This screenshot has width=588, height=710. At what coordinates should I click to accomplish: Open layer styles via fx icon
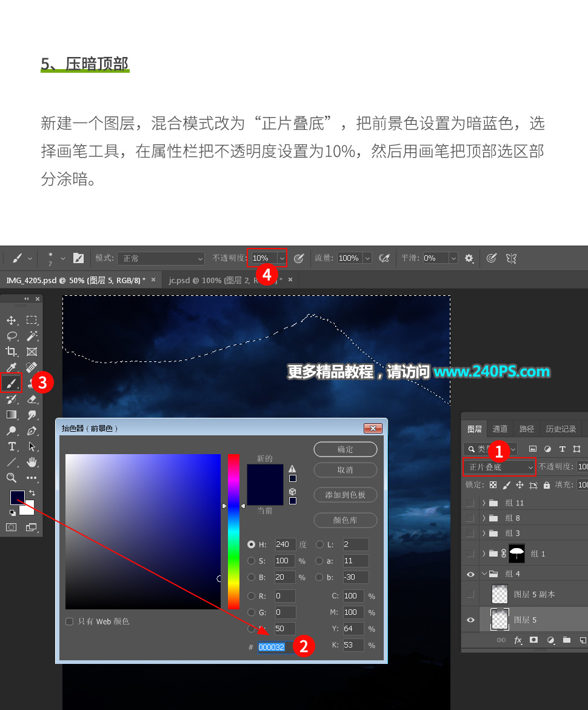click(518, 640)
